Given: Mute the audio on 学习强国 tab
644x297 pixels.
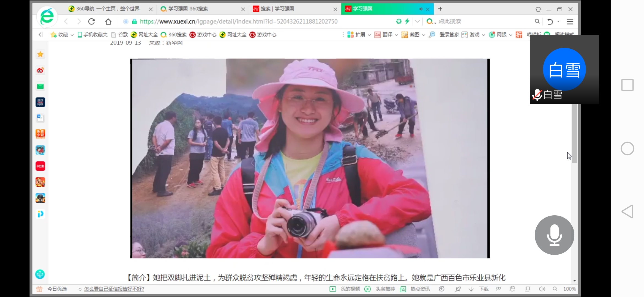Looking at the screenshot, I should coord(421,9).
